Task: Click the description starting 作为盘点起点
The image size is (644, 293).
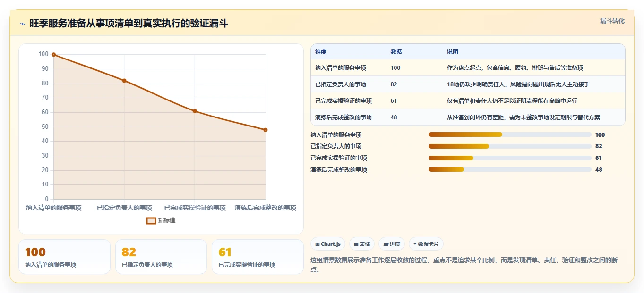Action: (515, 68)
